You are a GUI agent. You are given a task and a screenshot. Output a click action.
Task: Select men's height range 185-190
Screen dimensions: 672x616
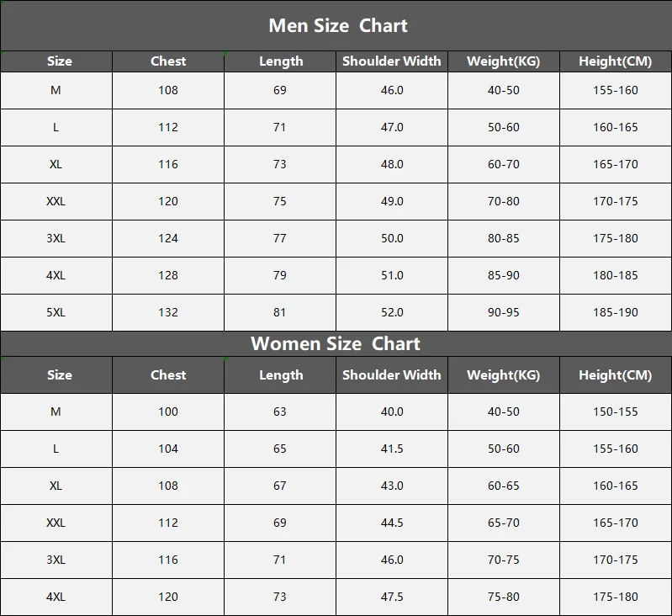[x=615, y=312]
